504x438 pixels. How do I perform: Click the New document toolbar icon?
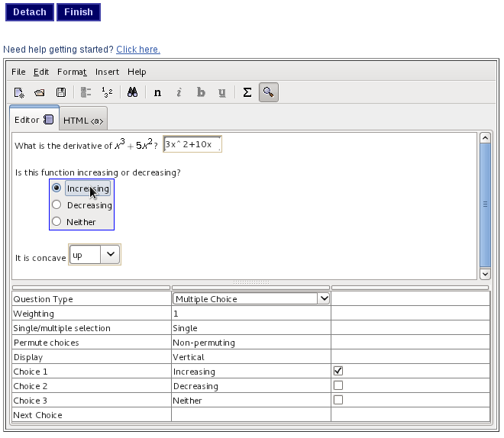point(19,93)
